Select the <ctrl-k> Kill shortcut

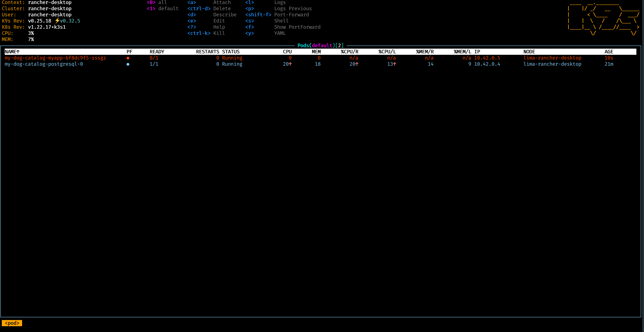pos(199,33)
